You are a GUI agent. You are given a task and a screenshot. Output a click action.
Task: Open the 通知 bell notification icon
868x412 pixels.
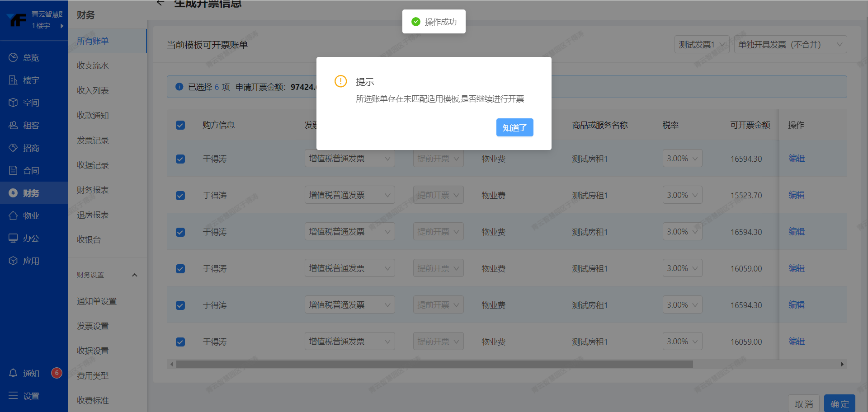click(x=13, y=373)
